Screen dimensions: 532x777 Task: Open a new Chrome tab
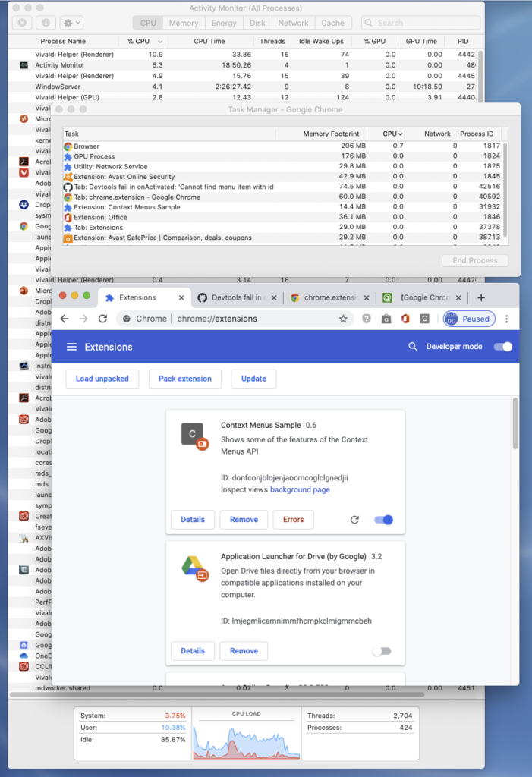click(480, 298)
